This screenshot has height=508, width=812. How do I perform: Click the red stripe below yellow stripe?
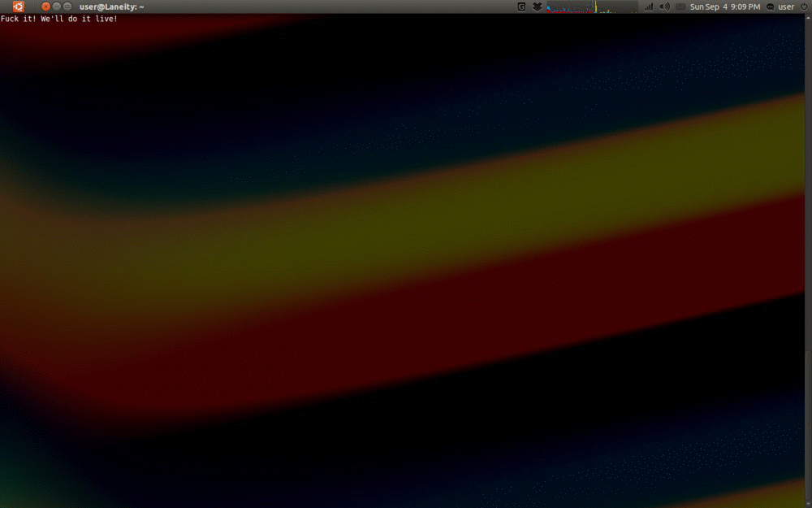click(x=406, y=325)
